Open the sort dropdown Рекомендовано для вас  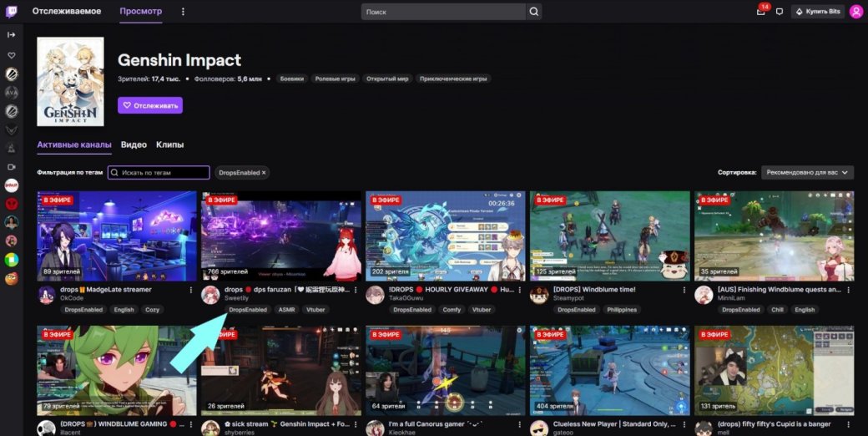click(x=807, y=173)
